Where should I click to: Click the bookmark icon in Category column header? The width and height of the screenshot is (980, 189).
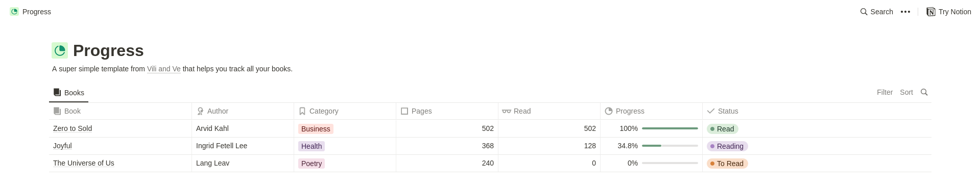point(302,111)
